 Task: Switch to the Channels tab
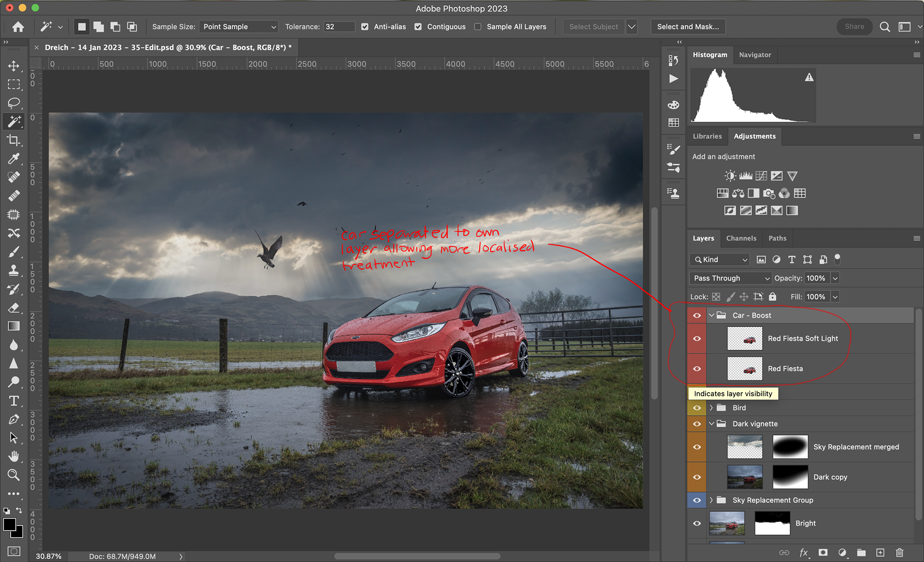[741, 238]
